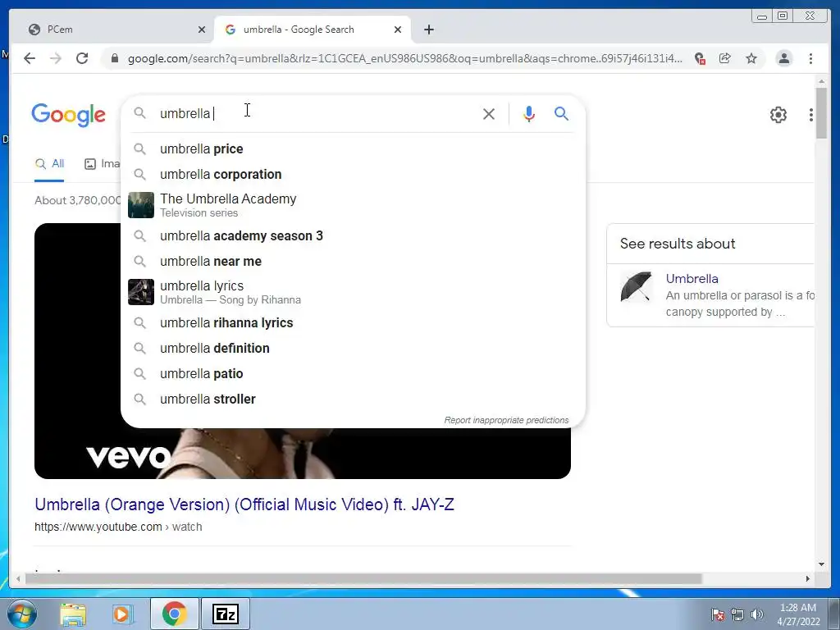Image resolution: width=840 pixels, height=630 pixels.
Task: Reload the current page
Action: (x=82, y=58)
